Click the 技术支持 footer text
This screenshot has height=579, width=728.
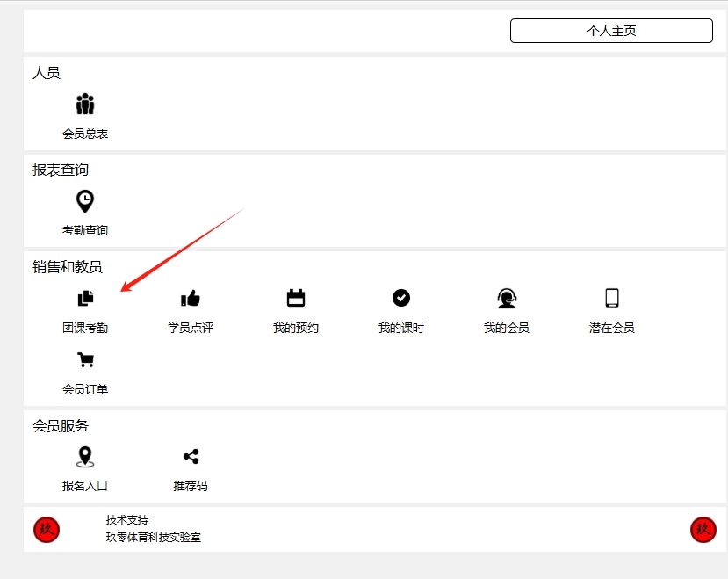127,520
